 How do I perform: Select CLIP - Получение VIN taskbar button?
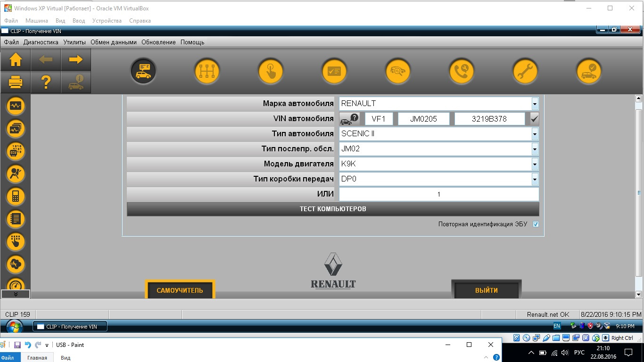[70, 326]
